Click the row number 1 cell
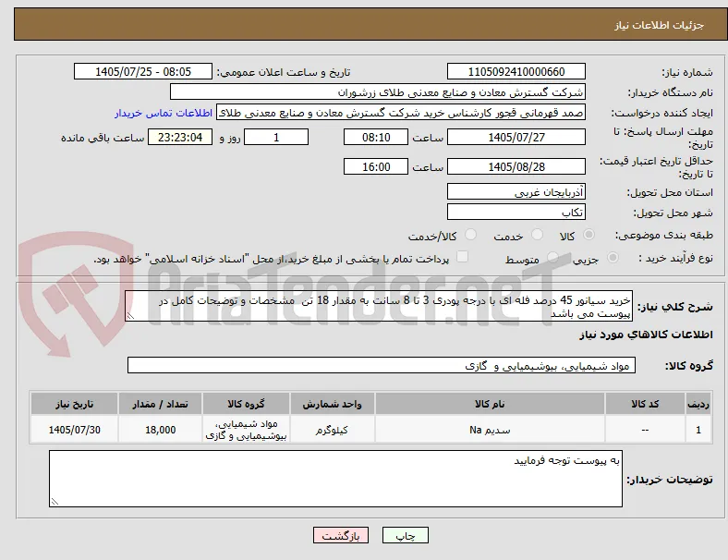The width and height of the screenshot is (728, 560). (x=698, y=430)
